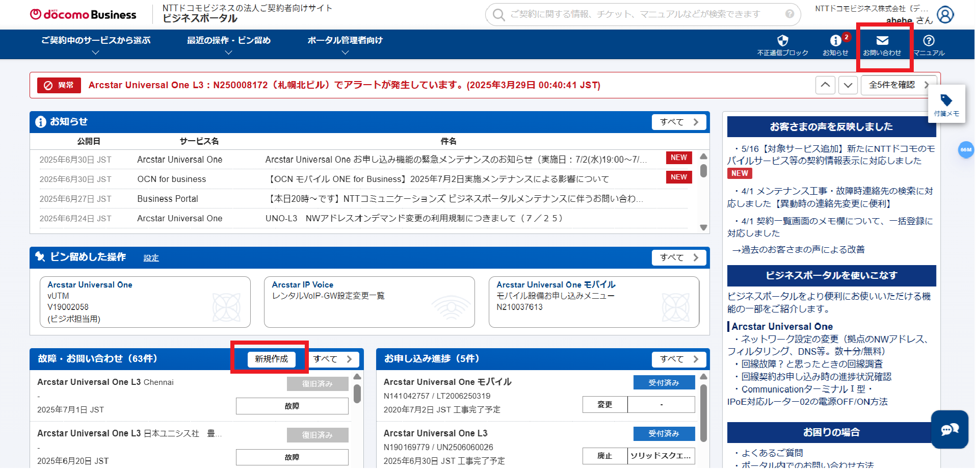Expand ご契約中のサービスから選ぶ menu

point(95,45)
